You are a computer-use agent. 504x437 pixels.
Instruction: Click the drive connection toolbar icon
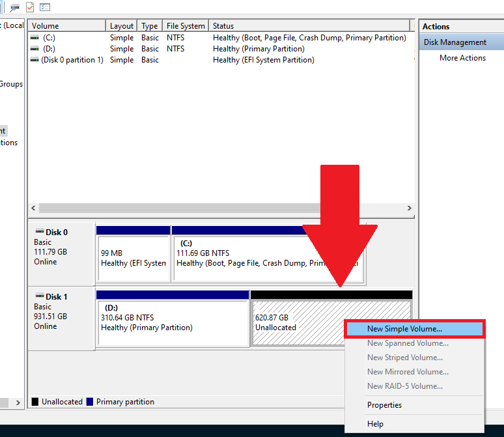(14, 7)
